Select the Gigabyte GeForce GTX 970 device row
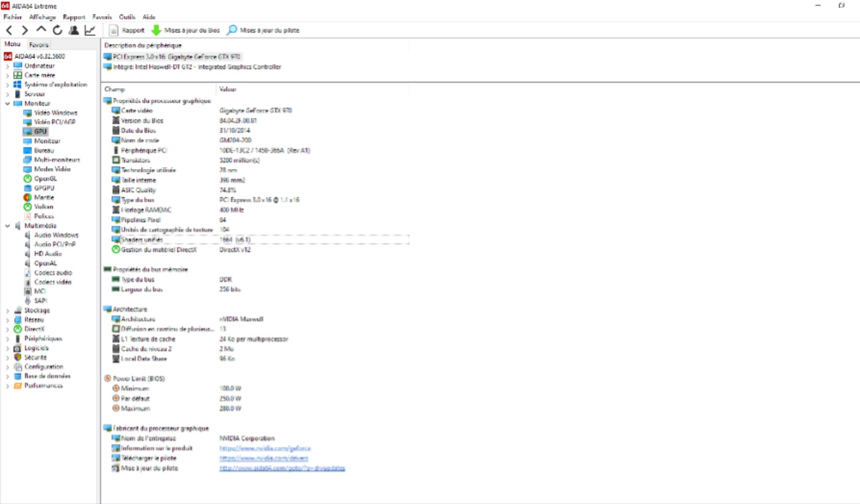Screen dimensions: 860x504 click(173, 57)
